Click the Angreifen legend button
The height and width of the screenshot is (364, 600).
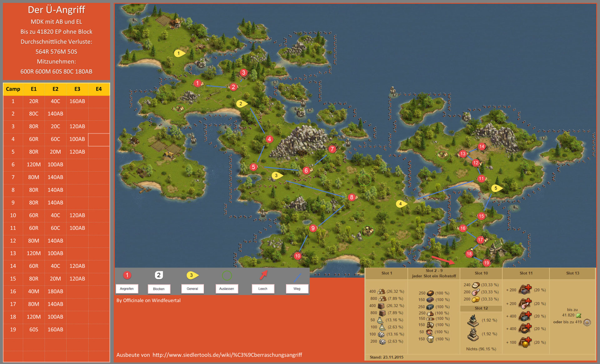coord(127,289)
